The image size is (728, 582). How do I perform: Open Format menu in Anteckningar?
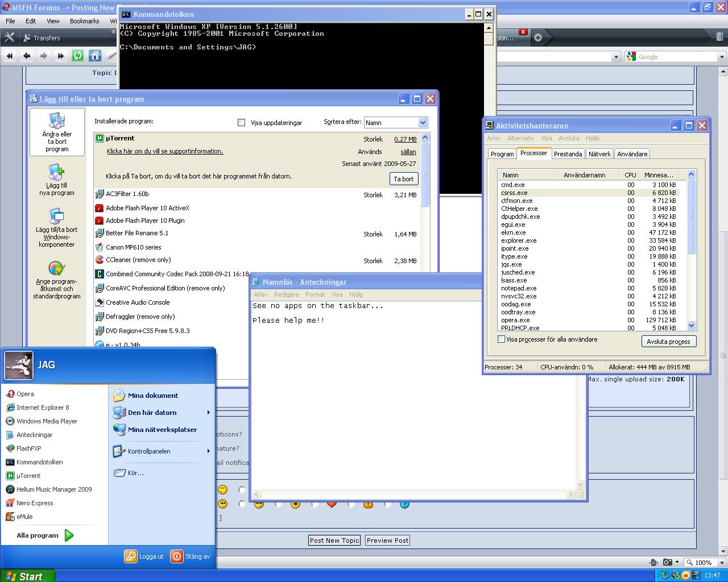315,294
